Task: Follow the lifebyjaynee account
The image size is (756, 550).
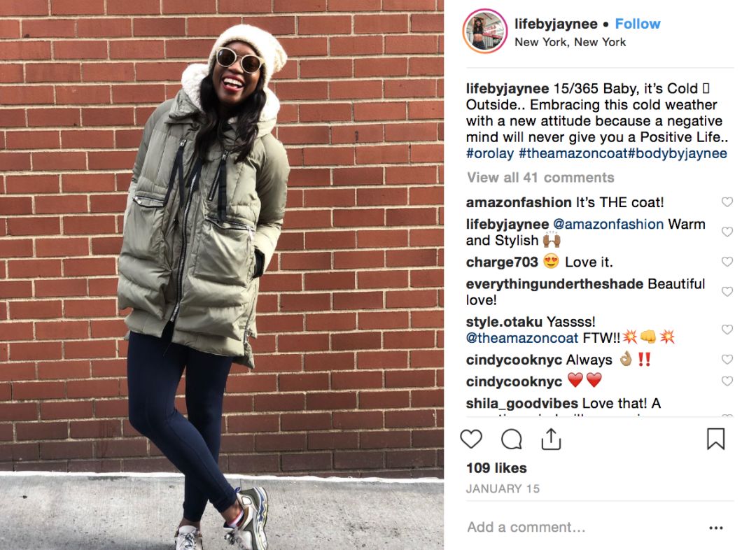Action: [x=638, y=24]
